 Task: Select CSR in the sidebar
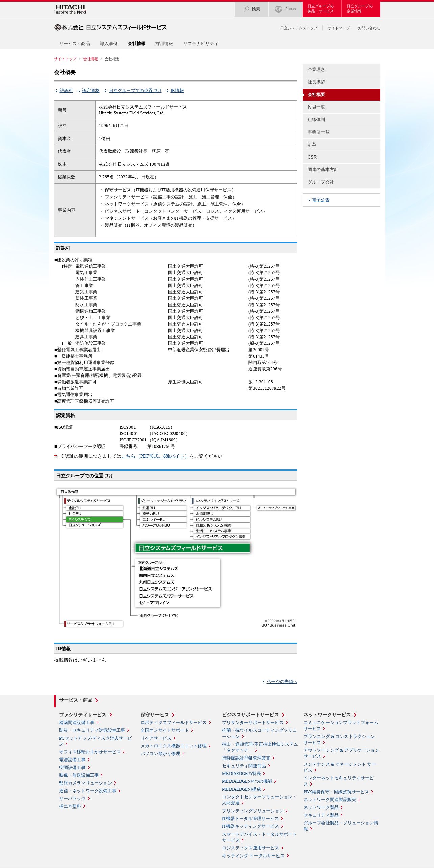pos(341,157)
